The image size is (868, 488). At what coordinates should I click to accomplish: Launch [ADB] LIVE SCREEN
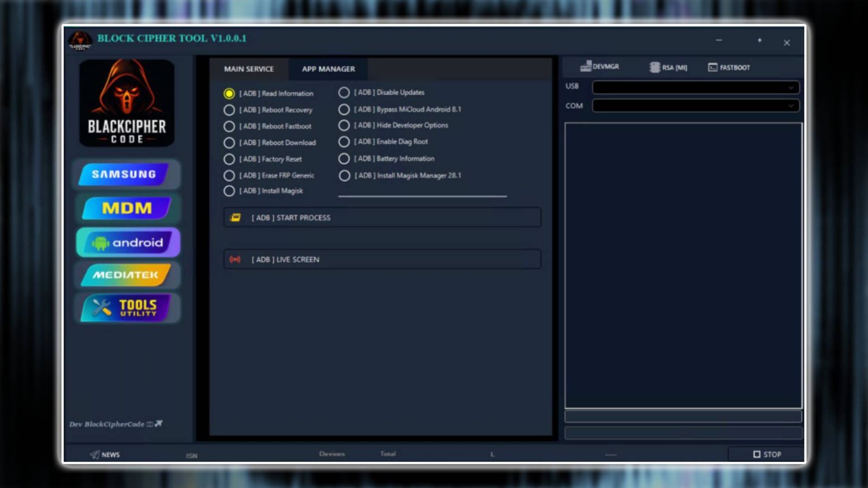[x=382, y=259]
